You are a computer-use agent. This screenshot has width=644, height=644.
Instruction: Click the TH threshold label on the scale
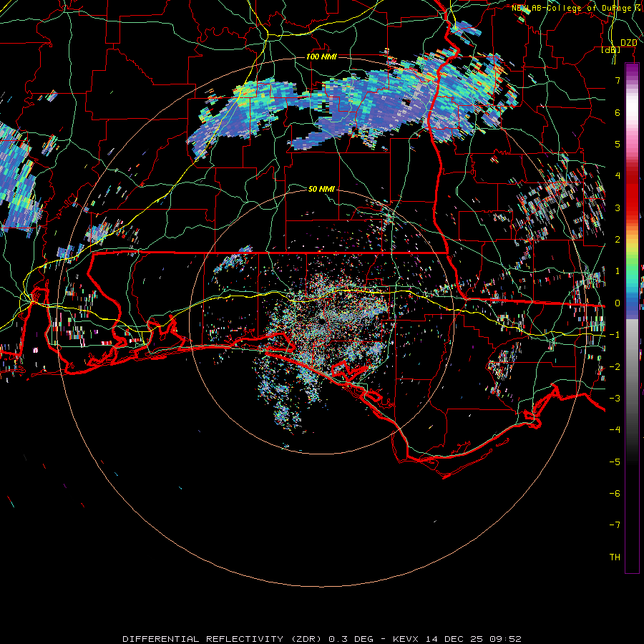coord(615,557)
